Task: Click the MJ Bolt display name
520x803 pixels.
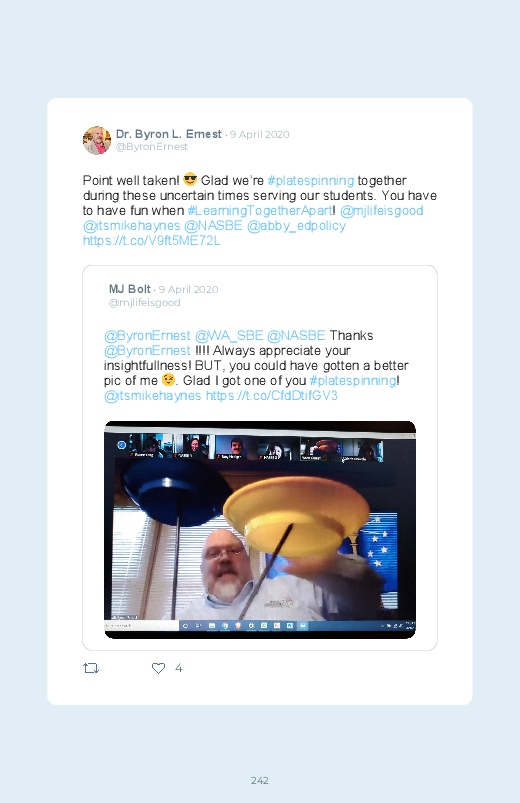Action: (130, 289)
